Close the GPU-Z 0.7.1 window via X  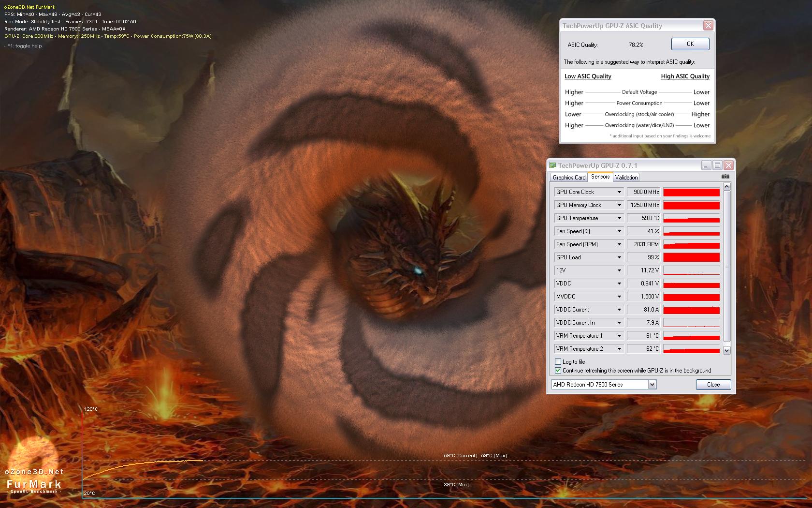coord(728,165)
